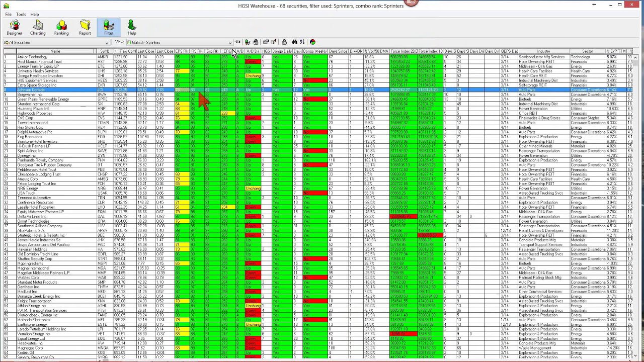Click the padlock lock icon in the toolbar
Viewport: 644px width, 362px height.
[284, 42]
